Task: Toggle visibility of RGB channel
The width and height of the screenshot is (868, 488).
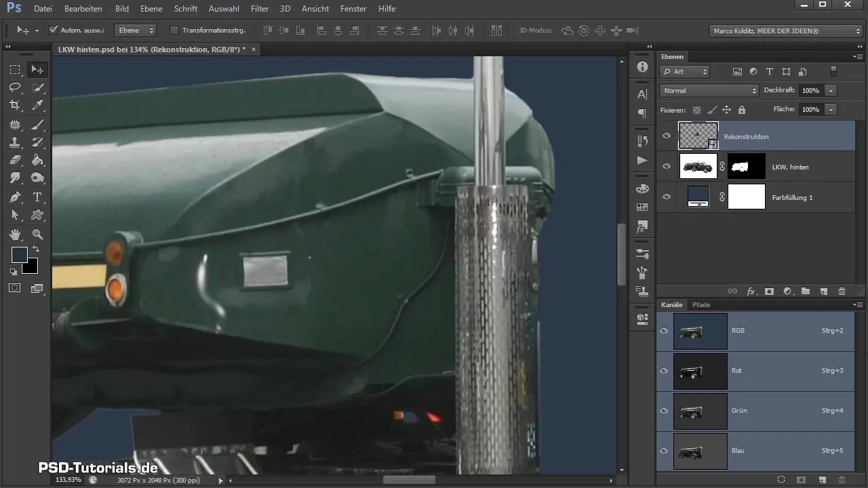Action: [665, 331]
